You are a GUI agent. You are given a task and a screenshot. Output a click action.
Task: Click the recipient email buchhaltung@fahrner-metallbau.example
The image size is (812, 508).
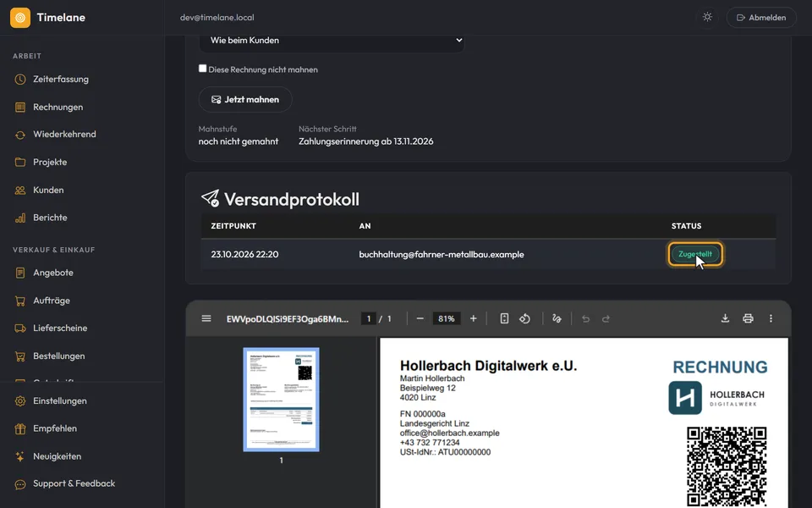442,255
